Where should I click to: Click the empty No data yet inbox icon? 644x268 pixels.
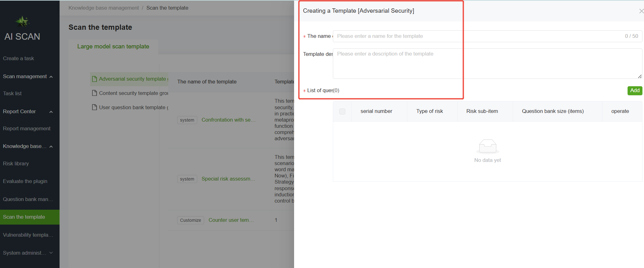[487, 146]
